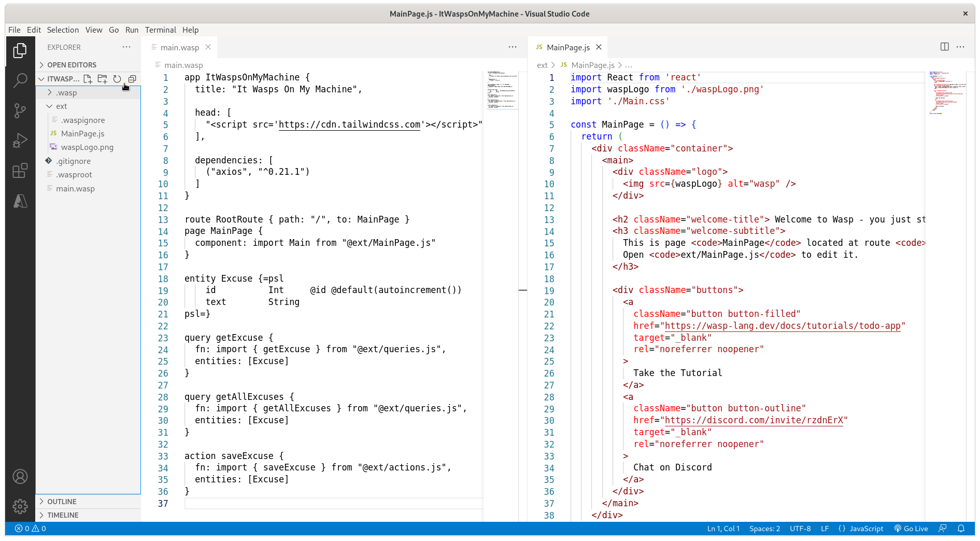This screenshot has width=980, height=541.
Task: Click Go Live in the status bar
Action: pyautogui.click(x=911, y=529)
